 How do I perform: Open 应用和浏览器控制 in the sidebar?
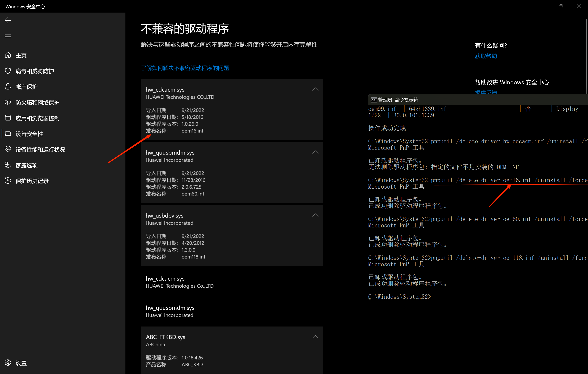coord(37,118)
